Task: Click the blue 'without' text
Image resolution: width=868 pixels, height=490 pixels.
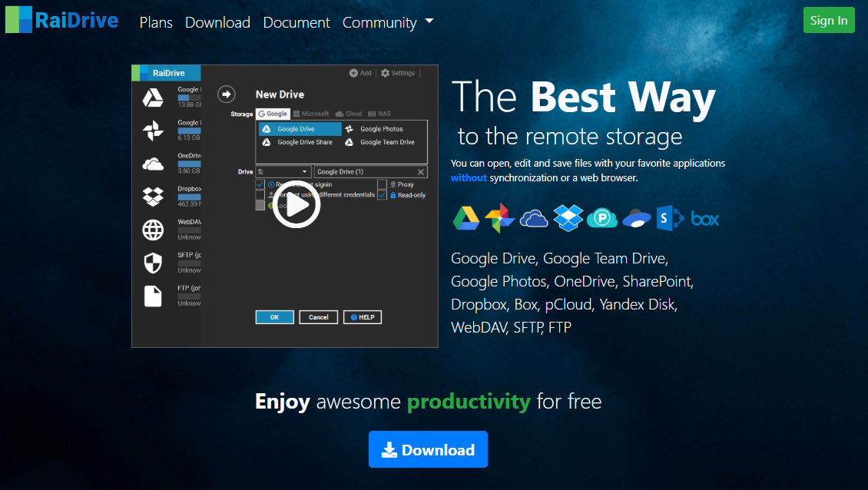Action: [469, 177]
